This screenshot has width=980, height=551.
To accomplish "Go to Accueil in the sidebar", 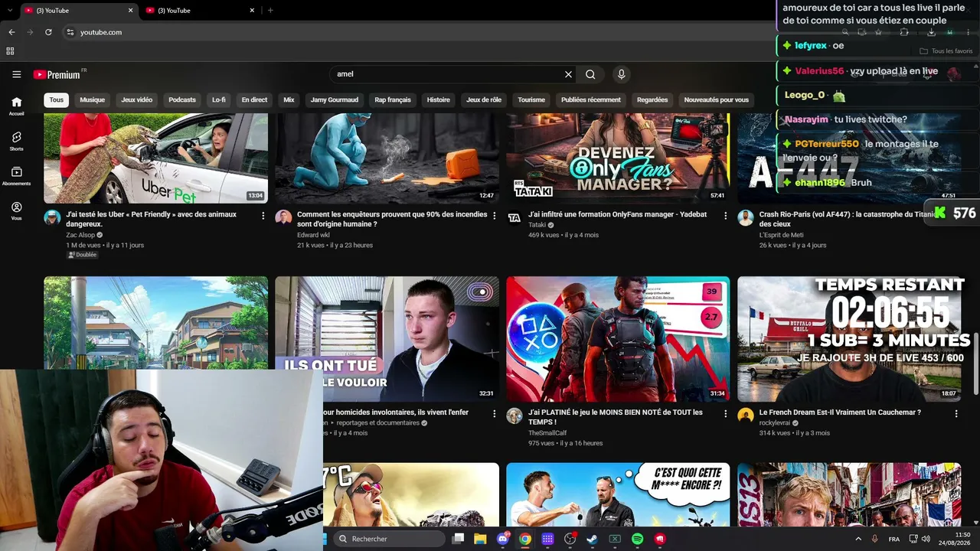I will coord(16,106).
